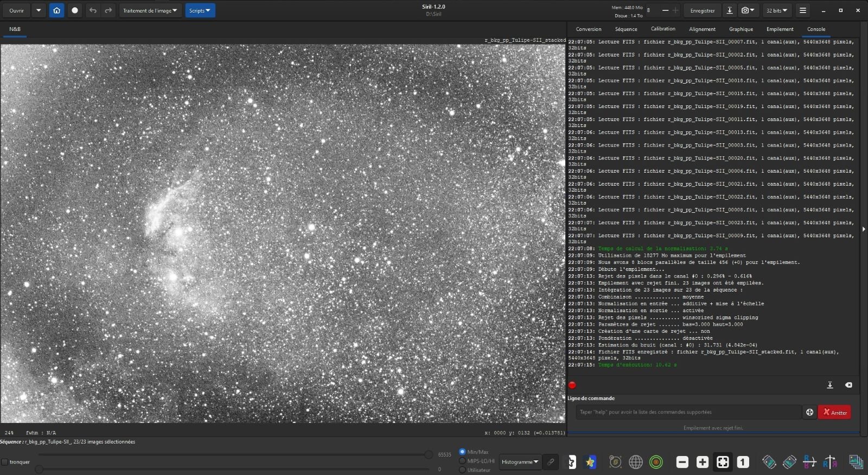Click the red Arrêter button
The width and height of the screenshot is (868, 475).
(834, 412)
